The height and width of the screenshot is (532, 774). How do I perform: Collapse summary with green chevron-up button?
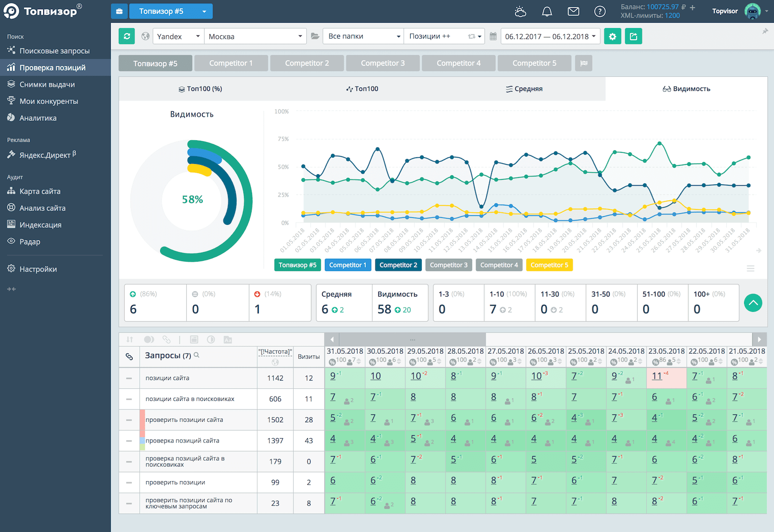pyautogui.click(x=753, y=303)
